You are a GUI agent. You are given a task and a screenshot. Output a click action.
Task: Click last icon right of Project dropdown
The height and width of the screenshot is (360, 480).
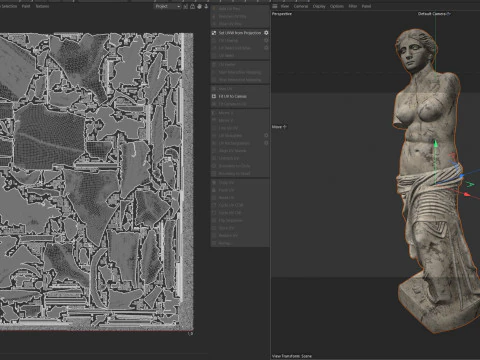pos(206,6)
